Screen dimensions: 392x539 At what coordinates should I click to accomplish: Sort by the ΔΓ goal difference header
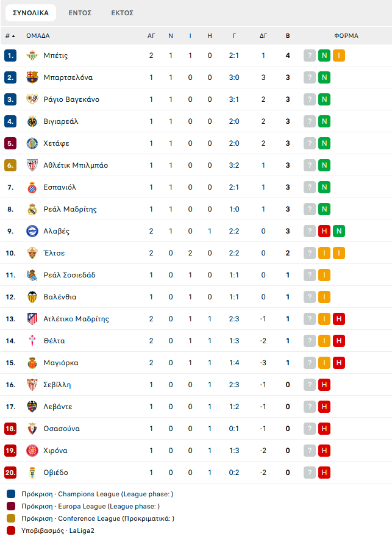click(x=263, y=36)
